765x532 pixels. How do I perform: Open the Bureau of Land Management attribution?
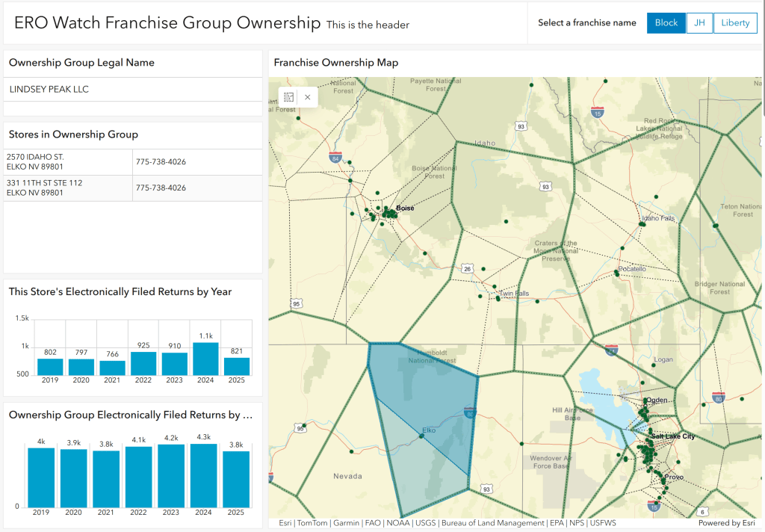pyautogui.click(x=493, y=523)
